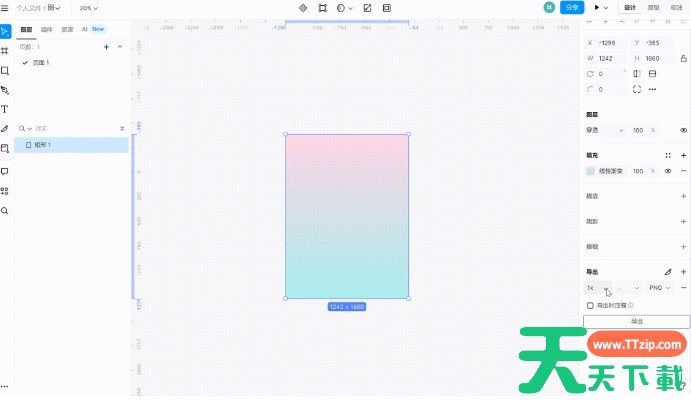691x400 pixels.
Task: Switch to the Components tab
Action: pos(47,30)
